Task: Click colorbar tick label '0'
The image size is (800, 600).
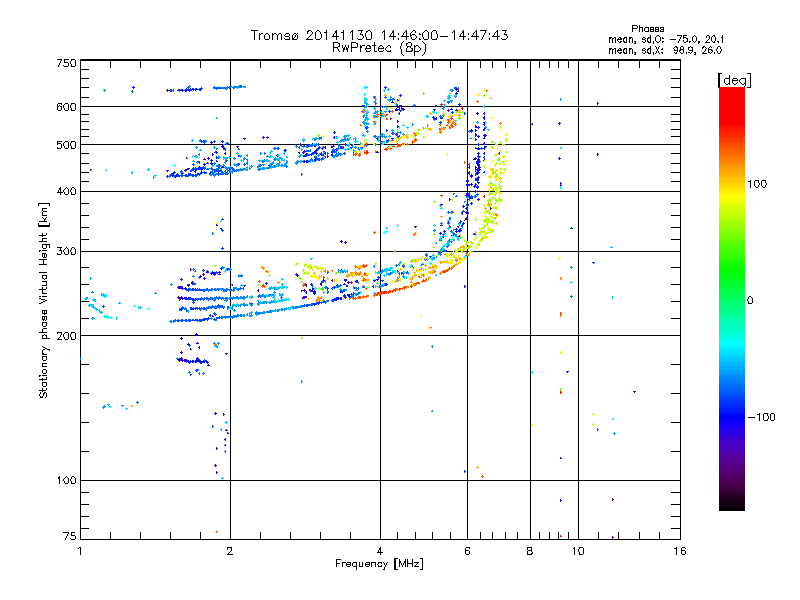Action: [x=750, y=301]
